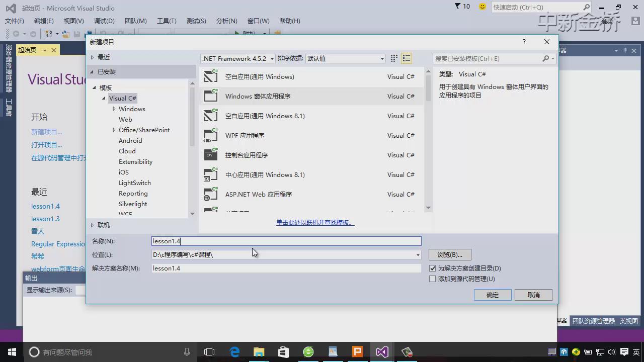This screenshot has height=362, width=644.
Task: Click the 浏览(B)... button
Action: tap(450, 254)
